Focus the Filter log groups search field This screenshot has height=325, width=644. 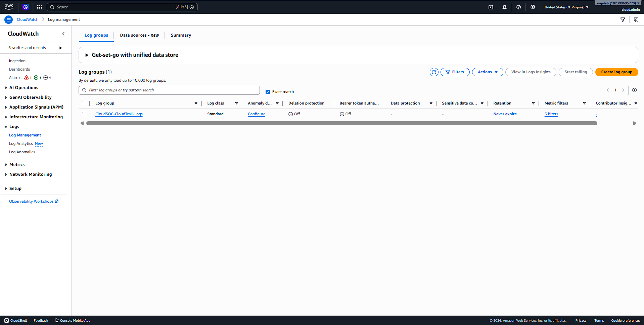169,90
